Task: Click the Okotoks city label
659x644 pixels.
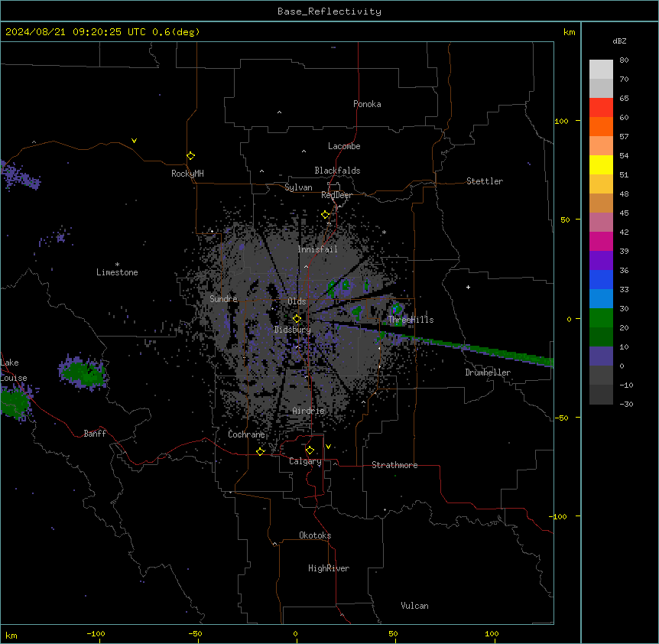Action: pos(315,535)
